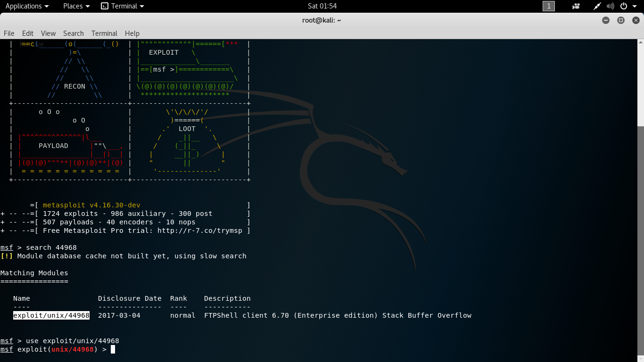
Task: Click the "use exploit/unix/44968" command text
Action: [x=73, y=341]
